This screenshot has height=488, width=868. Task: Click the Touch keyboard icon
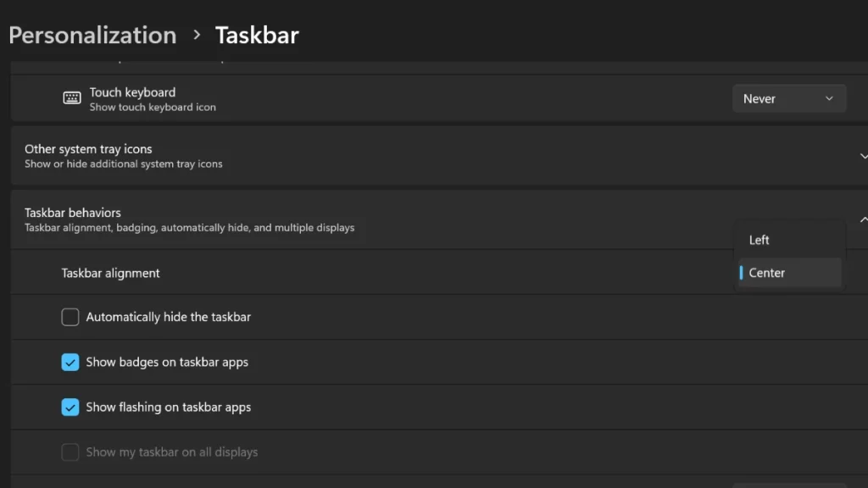point(72,98)
